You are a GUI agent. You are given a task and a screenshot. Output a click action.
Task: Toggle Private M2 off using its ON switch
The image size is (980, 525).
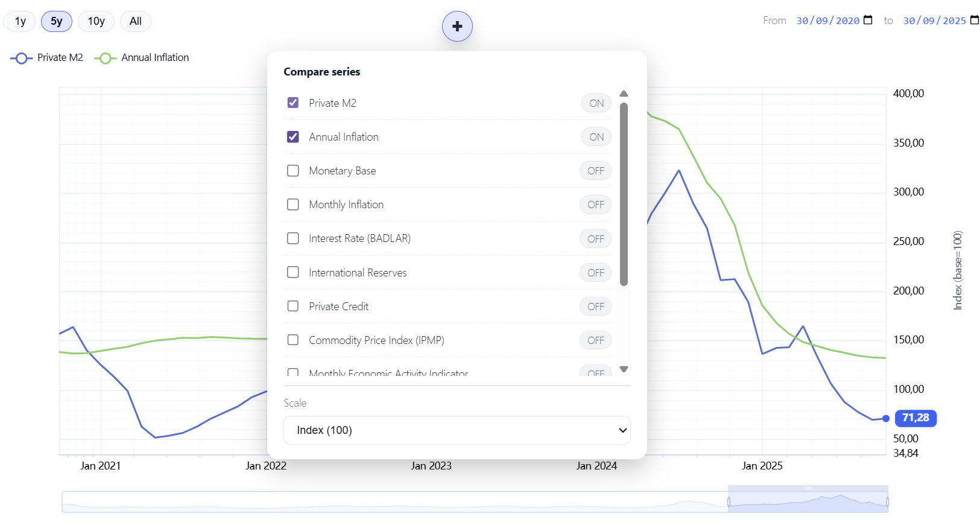click(x=596, y=103)
